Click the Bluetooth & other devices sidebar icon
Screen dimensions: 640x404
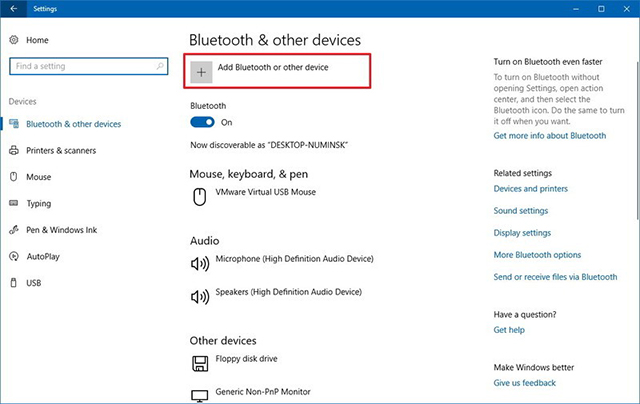(14, 124)
